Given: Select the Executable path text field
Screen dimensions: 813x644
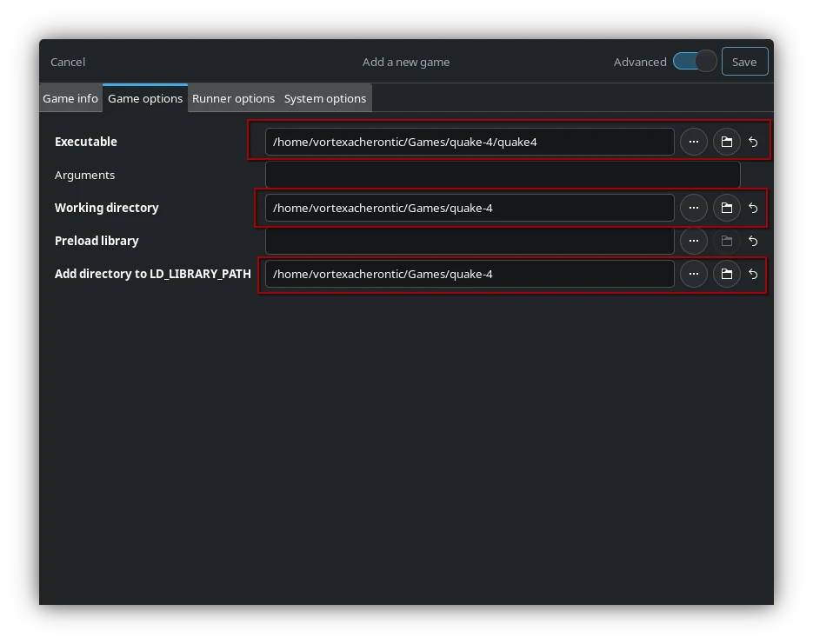Looking at the screenshot, I should tap(470, 141).
